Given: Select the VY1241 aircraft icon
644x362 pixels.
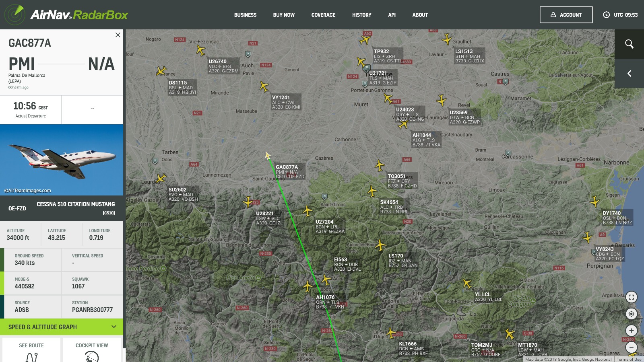Looking at the screenshot, I should click(x=264, y=86).
